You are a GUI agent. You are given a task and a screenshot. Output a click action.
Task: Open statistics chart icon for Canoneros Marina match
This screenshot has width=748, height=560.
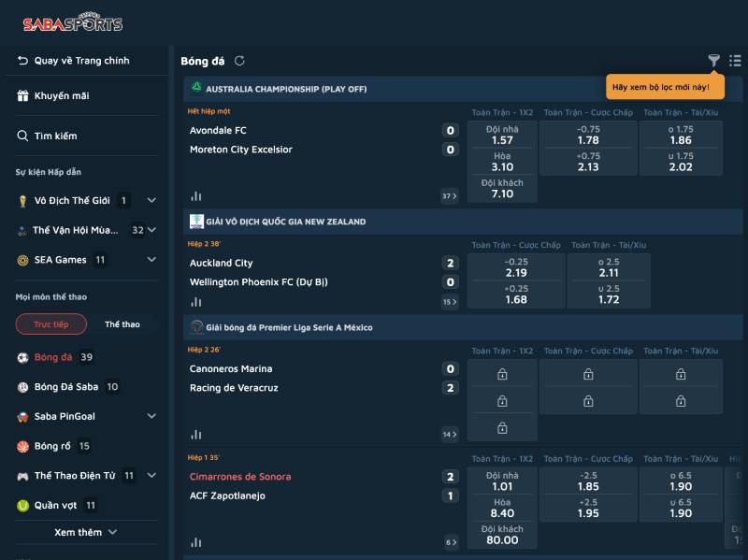point(196,435)
